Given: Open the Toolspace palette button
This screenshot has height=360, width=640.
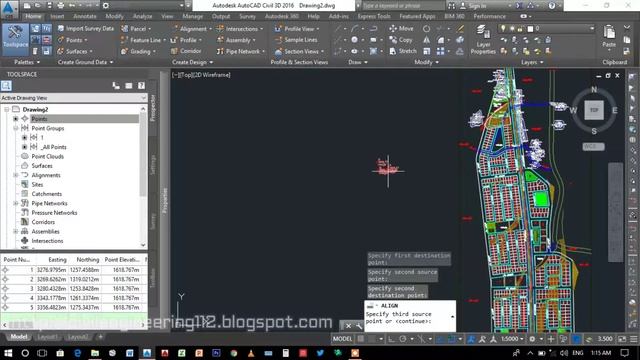Looking at the screenshot, I should pyautogui.click(x=16, y=39).
